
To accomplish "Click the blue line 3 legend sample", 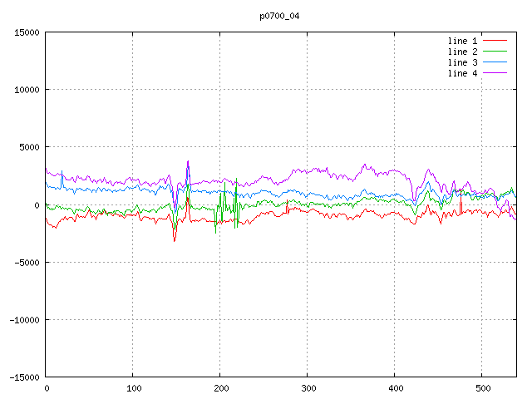I will coord(495,62).
